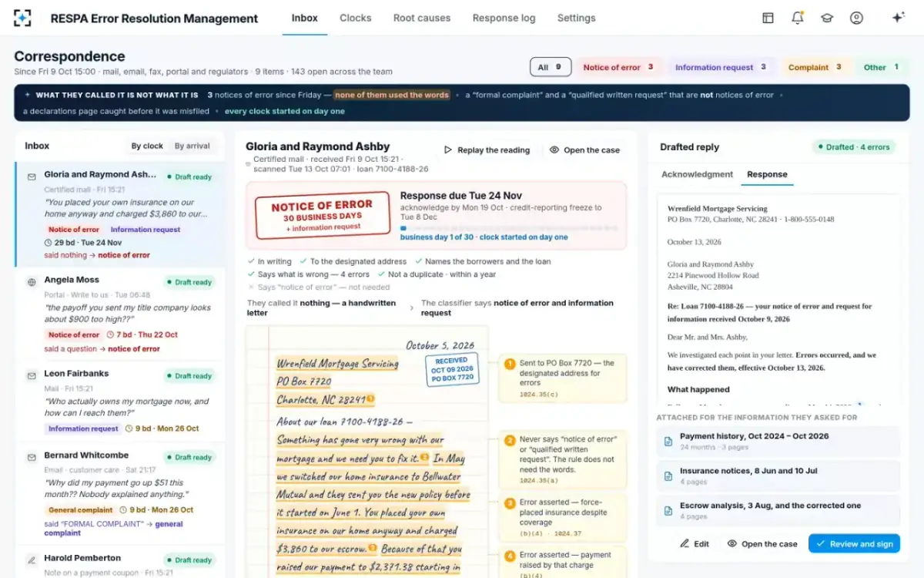Click portal globe icon beside Angela Moss

point(32,282)
